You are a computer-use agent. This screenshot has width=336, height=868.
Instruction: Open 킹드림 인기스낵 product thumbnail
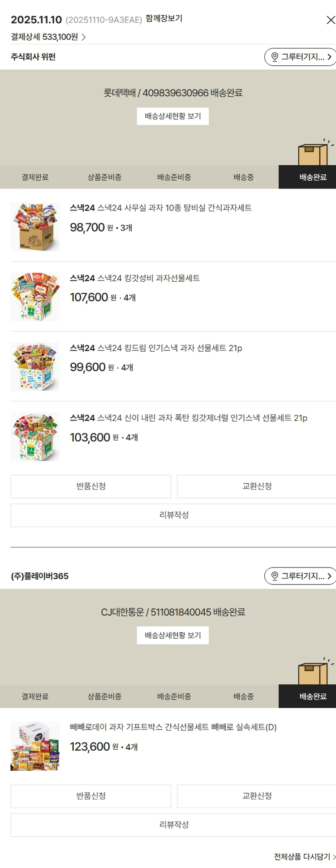coord(35,366)
